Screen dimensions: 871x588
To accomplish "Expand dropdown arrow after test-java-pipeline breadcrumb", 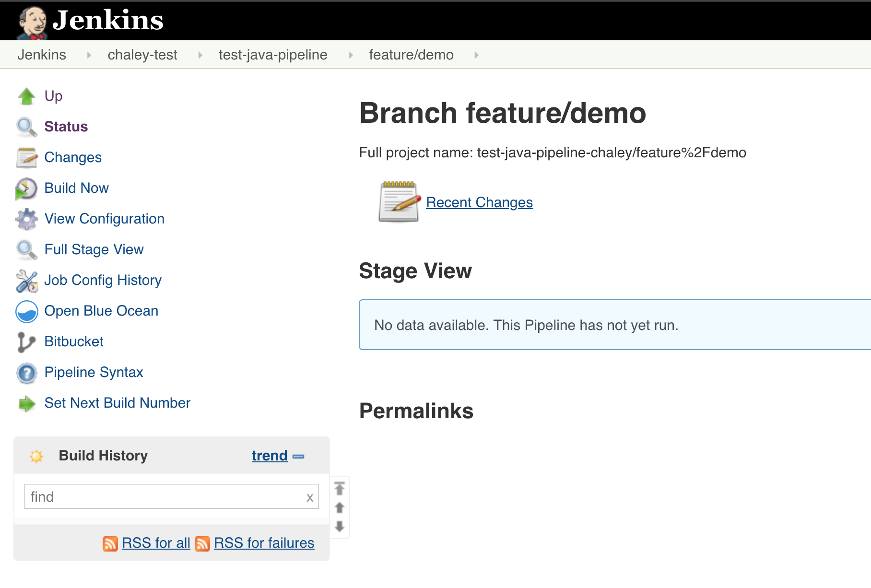I will [x=351, y=55].
